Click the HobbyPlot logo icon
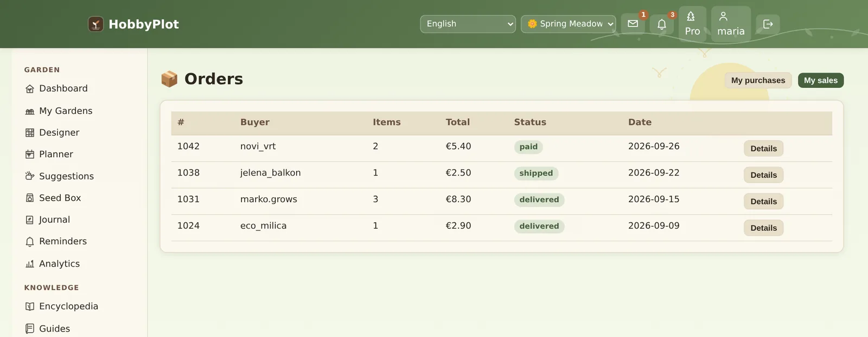Screen dimensions: 868x337 (x=95, y=24)
